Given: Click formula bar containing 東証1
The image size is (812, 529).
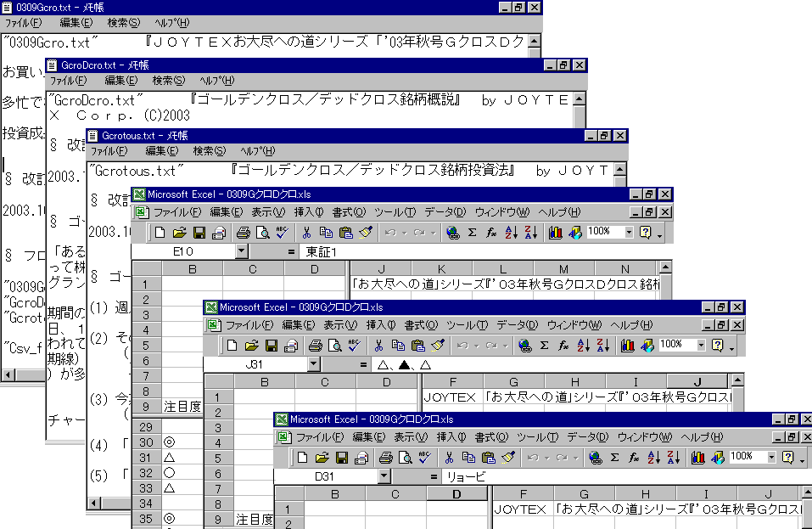Looking at the screenshot, I should [x=484, y=252].
